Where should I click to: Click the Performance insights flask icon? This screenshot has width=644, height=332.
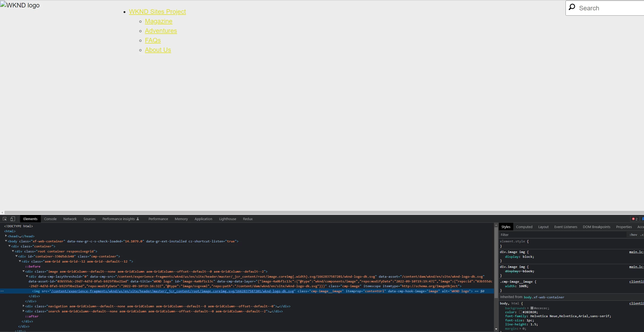pyautogui.click(x=138, y=219)
